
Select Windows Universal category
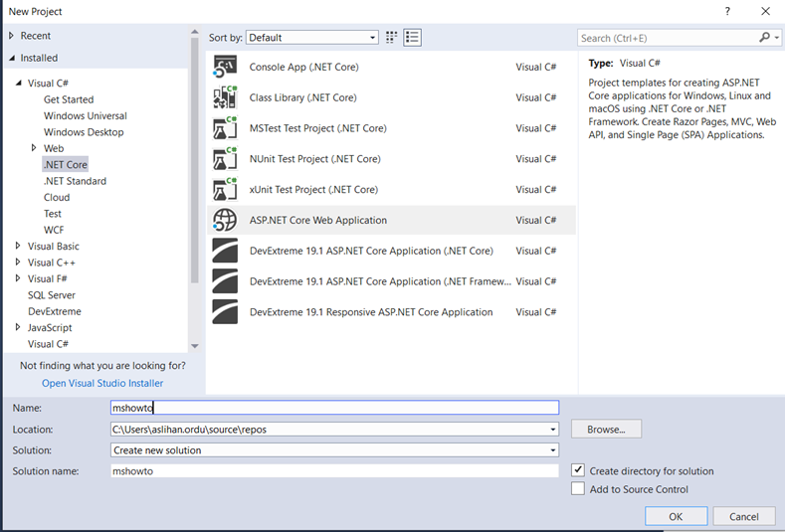[x=86, y=115]
